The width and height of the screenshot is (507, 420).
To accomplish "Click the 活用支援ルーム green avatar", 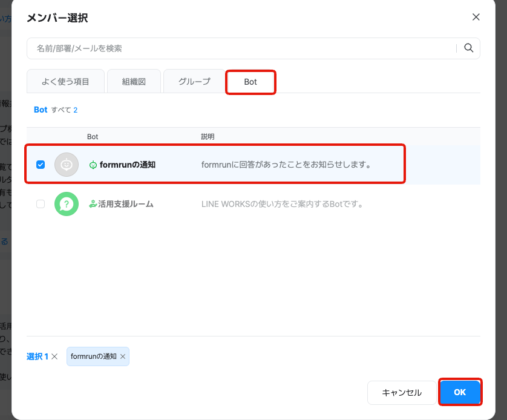I will (67, 204).
